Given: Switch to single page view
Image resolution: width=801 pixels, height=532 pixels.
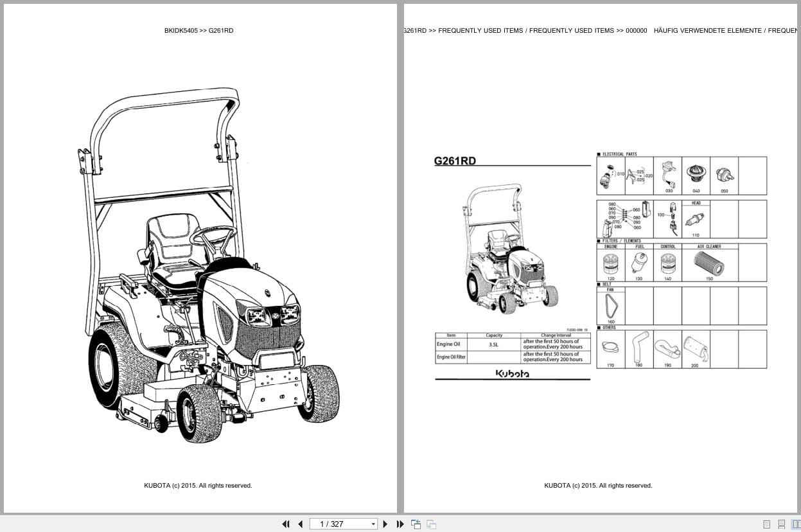Looking at the screenshot, I should [x=766, y=524].
